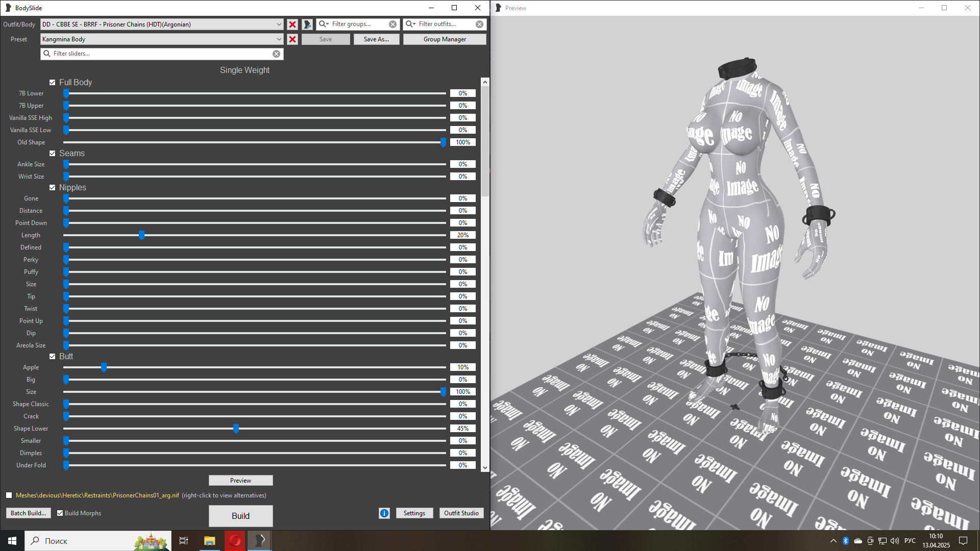Delete the selected outfit project
Screen dimensions: 980x551
coord(292,24)
